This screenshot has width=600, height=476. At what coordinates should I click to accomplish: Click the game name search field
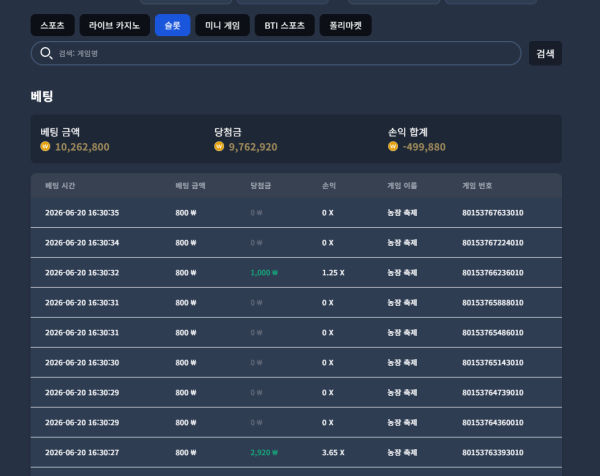tap(276, 53)
